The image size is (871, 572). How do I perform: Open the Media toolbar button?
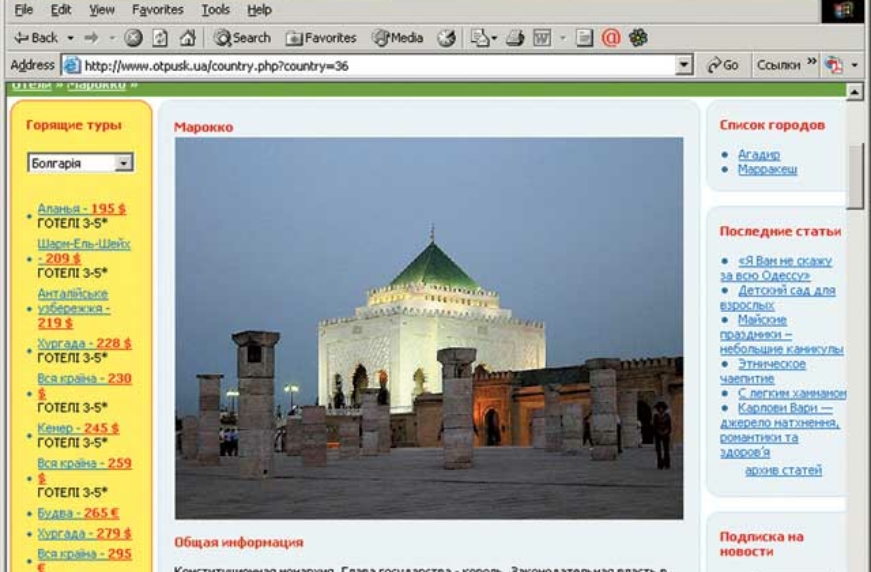click(x=397, y=38)
